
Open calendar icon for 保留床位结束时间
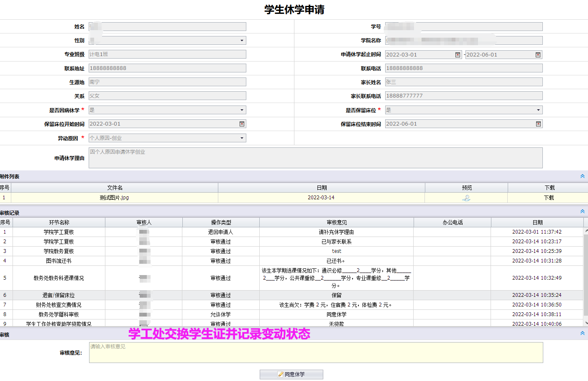[x=538, y=124]
